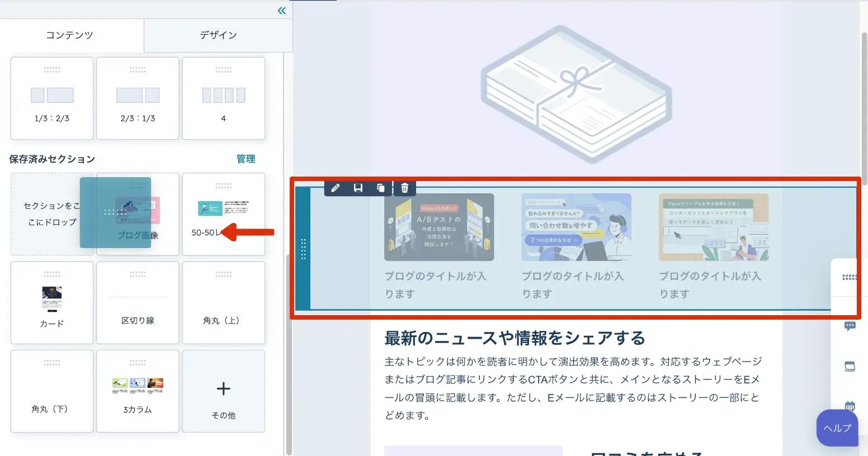This screenshot has width=868, height=456.
Task: Select the 1/3 : 2/3 column layout
Action: coord(52,98)
